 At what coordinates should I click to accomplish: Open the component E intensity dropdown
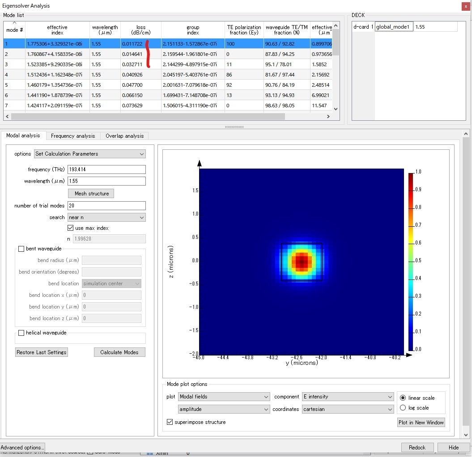pyautogui.click(x=348, y=397)
